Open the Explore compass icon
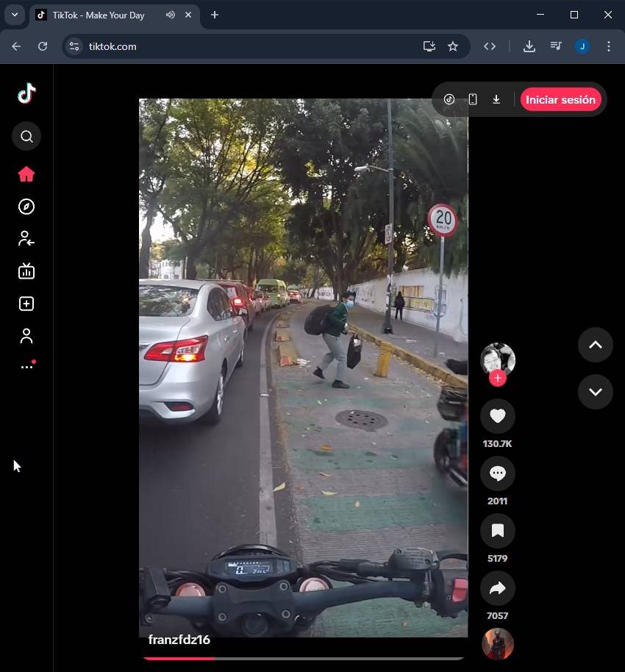Image resolution: width=625 pixels, height=672 pixels. click(x=26, y=207)
